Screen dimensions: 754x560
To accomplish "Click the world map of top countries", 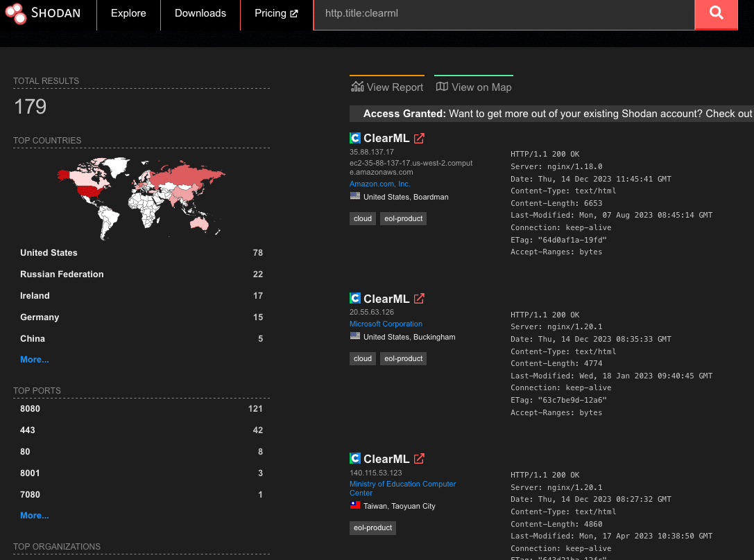I will tap(142, 198).
